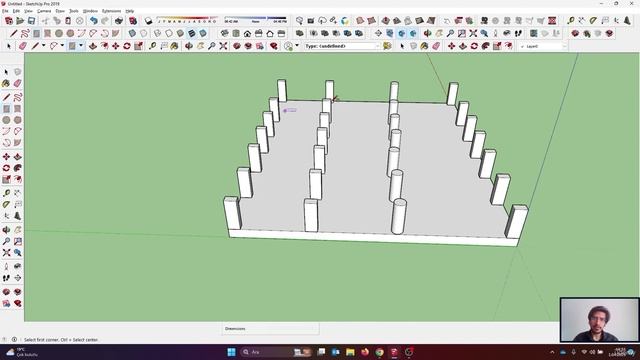Screen dimensions: 640x360
Task: Open the Extension Manager icon
Action: pos(274,46)
